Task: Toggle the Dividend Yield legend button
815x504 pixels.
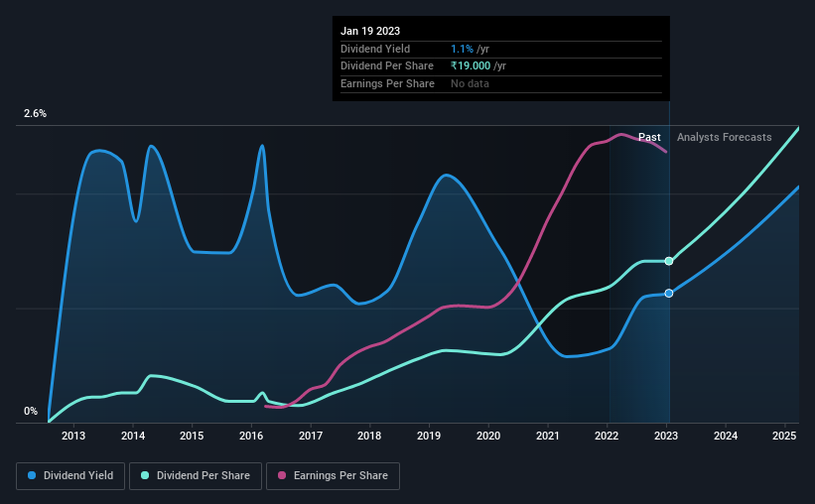Action: click(70, 476)
